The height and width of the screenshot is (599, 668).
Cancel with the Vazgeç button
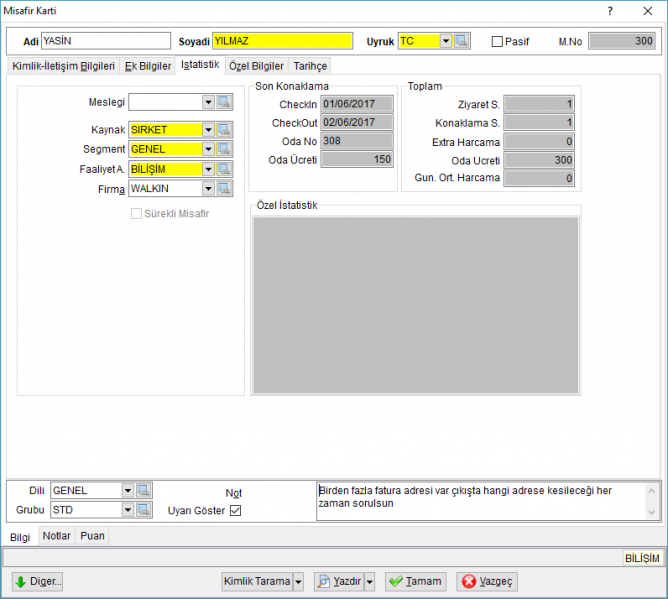pyautogui.click(x=487, y=582)
